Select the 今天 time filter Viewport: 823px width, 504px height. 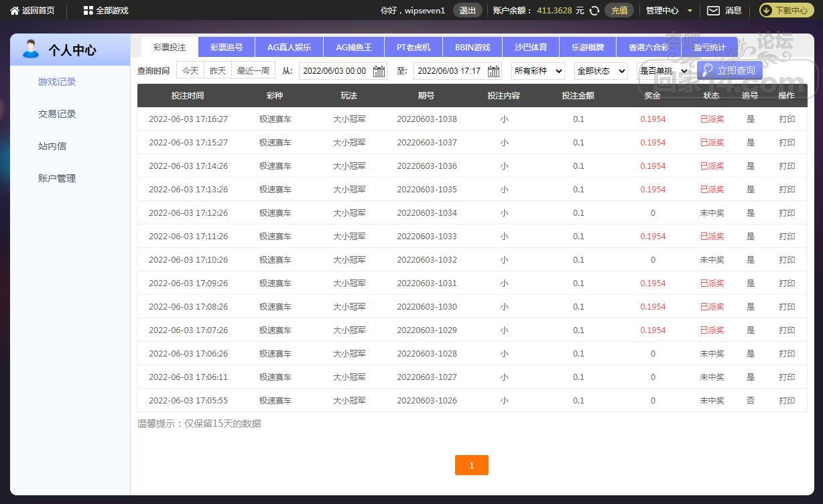tap(190, 70)
